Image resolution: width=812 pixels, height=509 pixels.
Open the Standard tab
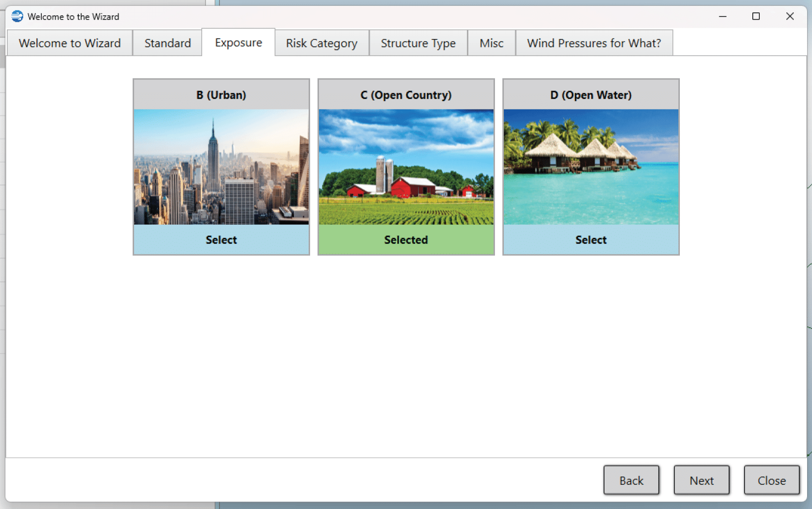[x=167, y=43]
